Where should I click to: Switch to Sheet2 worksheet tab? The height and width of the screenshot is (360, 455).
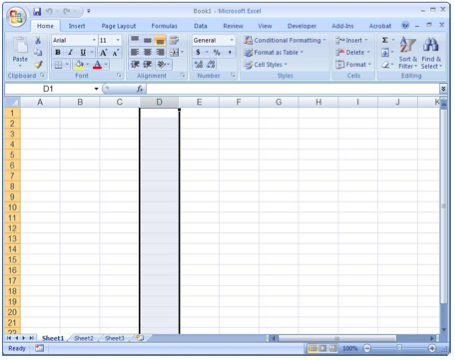point(84,338)
